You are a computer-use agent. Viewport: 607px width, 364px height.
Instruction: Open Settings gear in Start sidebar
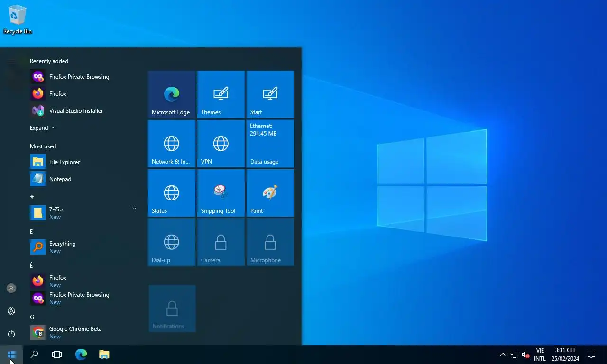(x=11, y=311)
